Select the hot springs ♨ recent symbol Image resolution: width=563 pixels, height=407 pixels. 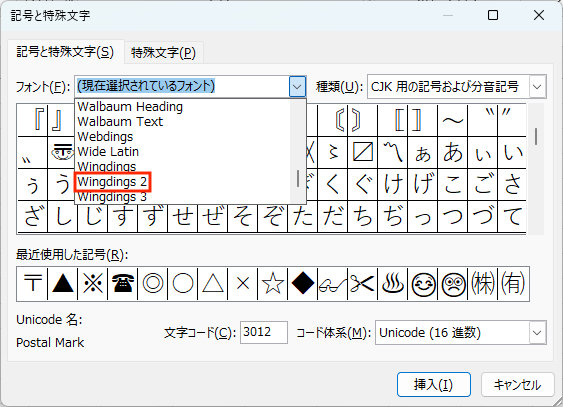coord(392,284)
